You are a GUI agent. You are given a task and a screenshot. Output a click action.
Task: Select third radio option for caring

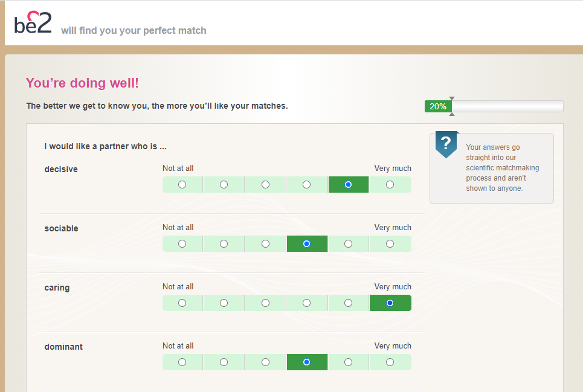pos(265,303)
